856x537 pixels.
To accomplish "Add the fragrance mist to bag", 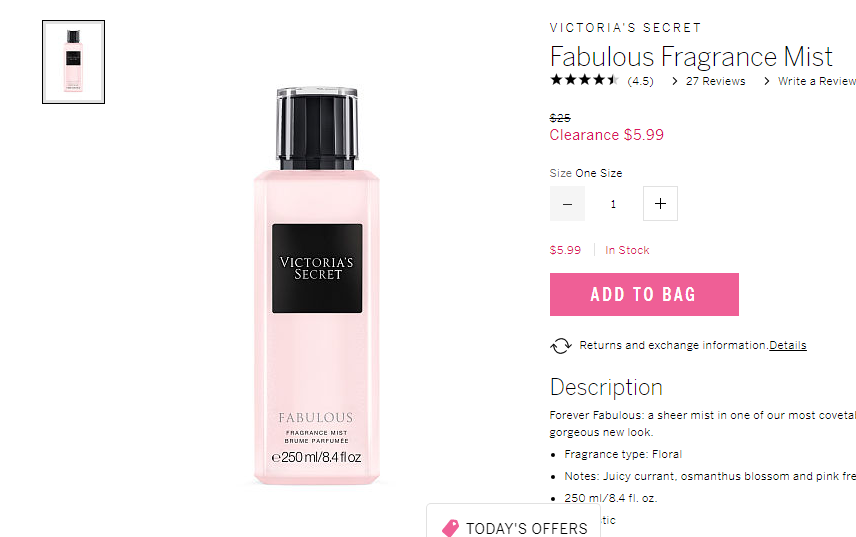I will coord(644,294).
